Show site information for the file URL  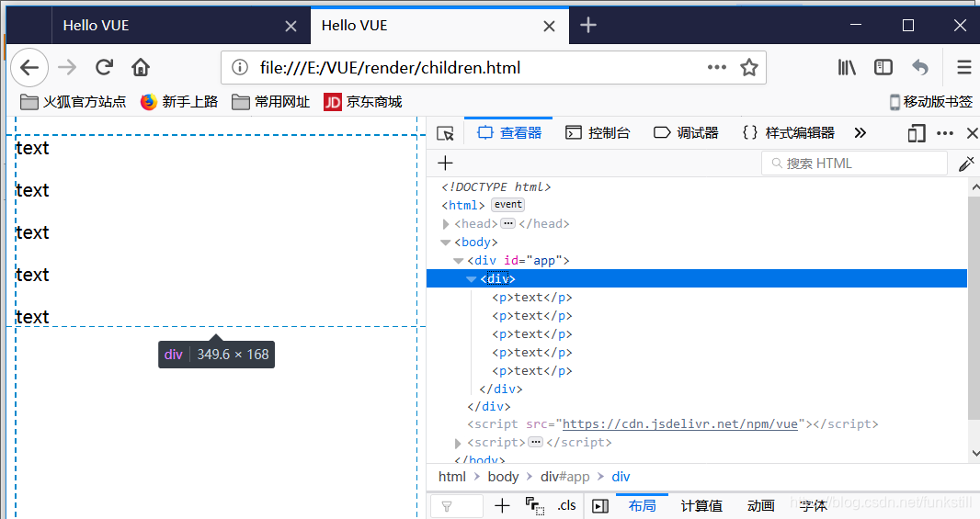click(240, 67)
